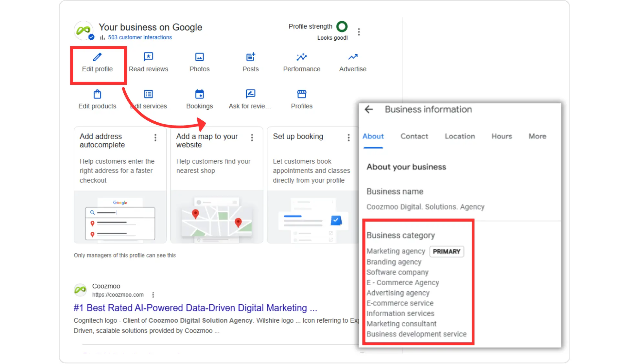Click Only managers of this profile note
This screenshot has height=364, width=636.
125,255
